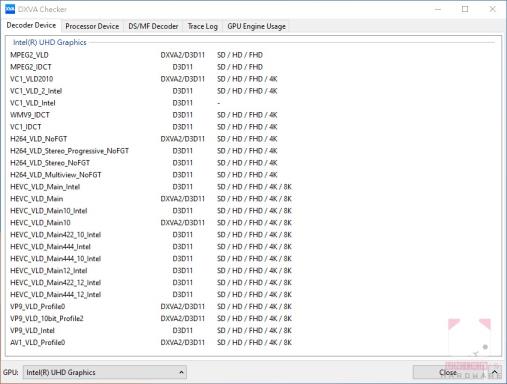507x384 pixels.
Task: Select the H264_VLD_Multiview_NoFGT entry
Action: point(56,175)
